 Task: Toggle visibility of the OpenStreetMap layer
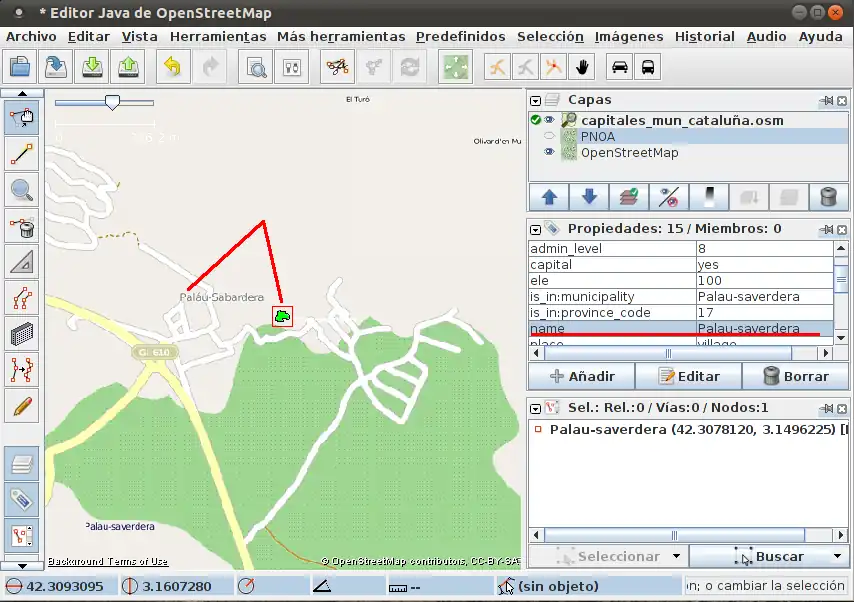click(549, 153)
